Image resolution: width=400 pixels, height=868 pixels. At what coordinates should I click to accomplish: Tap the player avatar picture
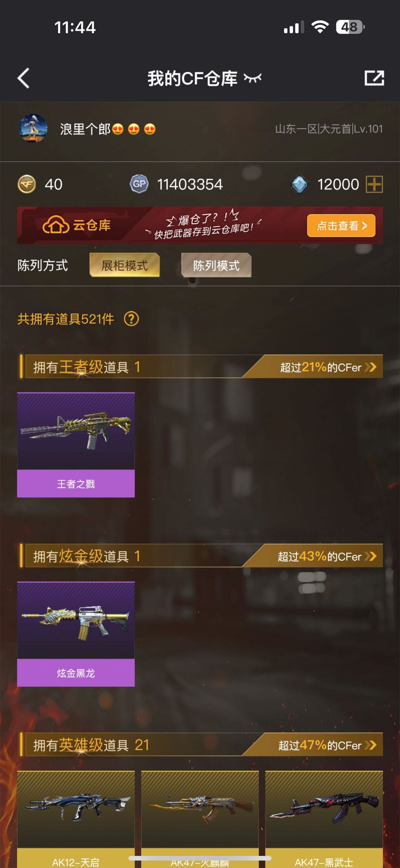pos(33,128)
